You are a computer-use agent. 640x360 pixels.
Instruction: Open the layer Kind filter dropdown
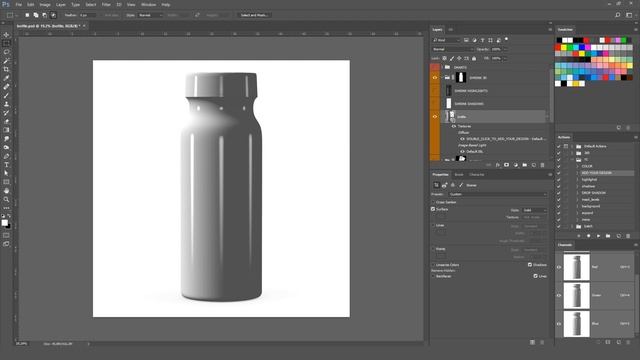point(446,40)
